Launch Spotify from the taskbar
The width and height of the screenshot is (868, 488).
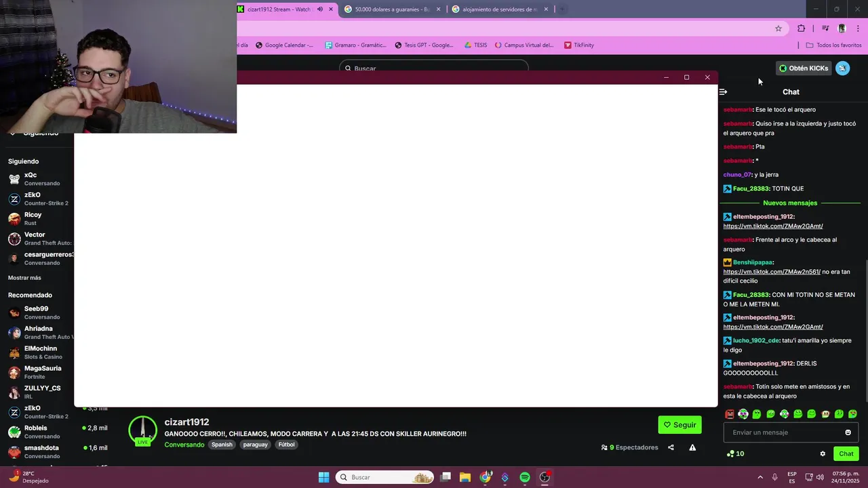click(525, 477)
